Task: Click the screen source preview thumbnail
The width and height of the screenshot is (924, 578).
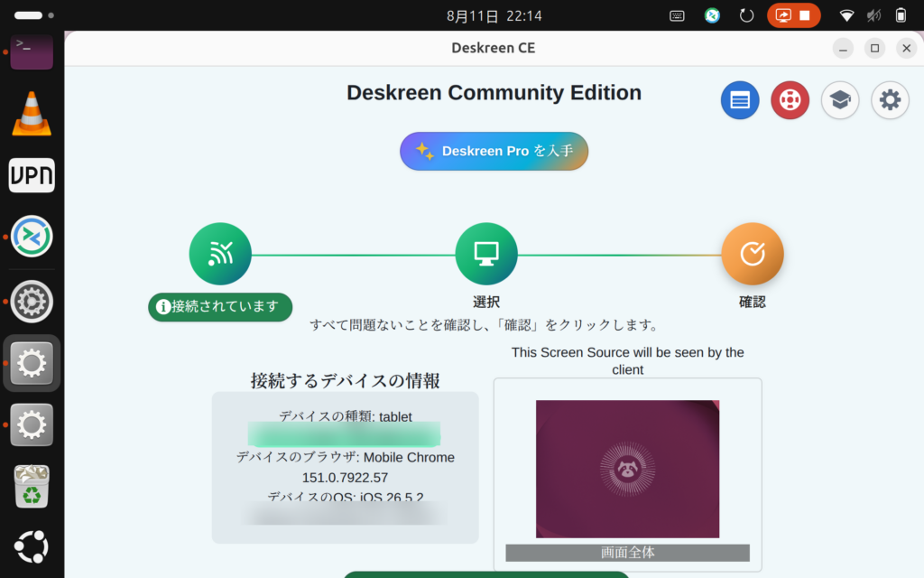Action: [x=628, y=469]
